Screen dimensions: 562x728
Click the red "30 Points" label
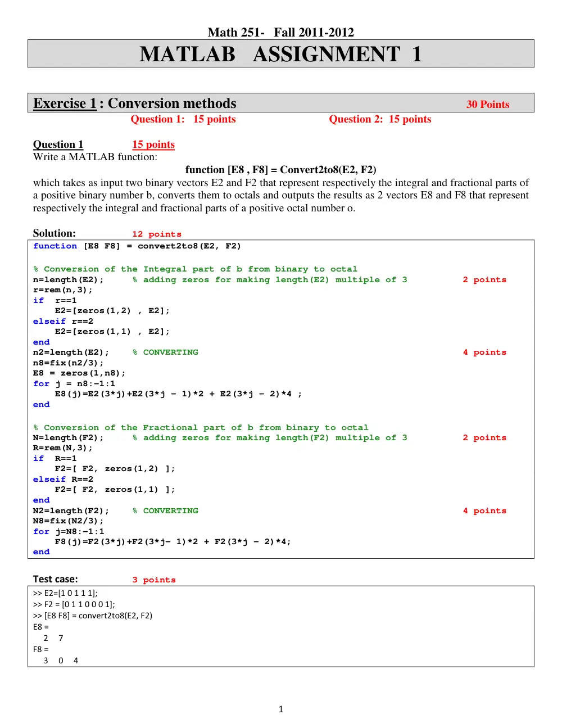488,104
